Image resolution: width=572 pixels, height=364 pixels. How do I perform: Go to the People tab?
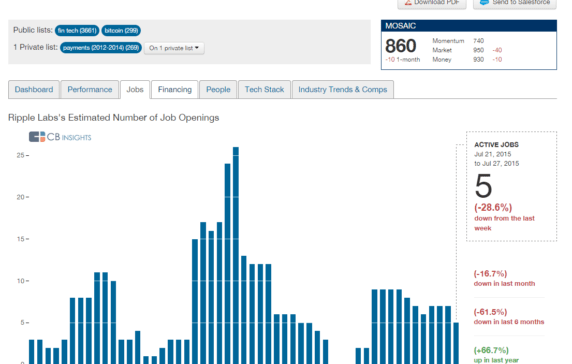coord(218,89)
